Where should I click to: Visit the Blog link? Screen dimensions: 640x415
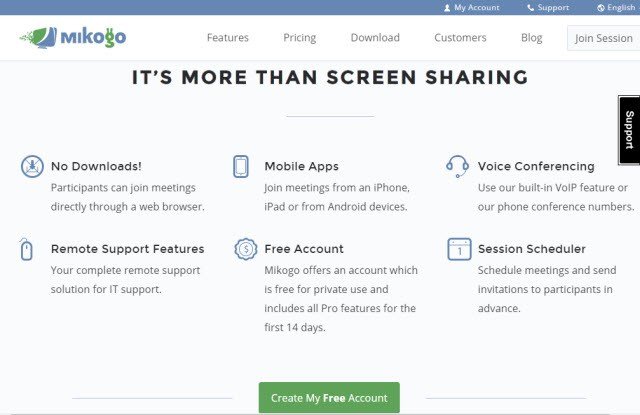pyautogui.click(x=531, y=38)
